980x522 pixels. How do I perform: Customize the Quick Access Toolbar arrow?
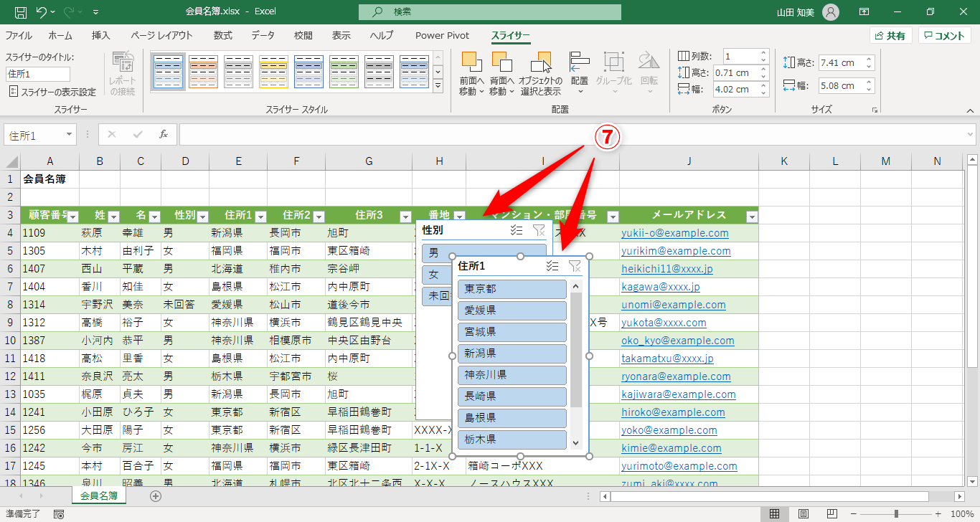96,12
